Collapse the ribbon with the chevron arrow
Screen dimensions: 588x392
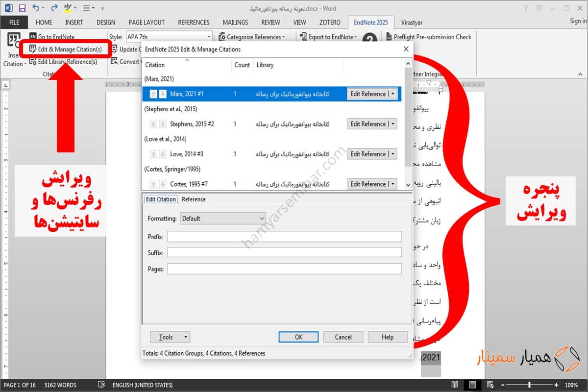pos(581,74)
